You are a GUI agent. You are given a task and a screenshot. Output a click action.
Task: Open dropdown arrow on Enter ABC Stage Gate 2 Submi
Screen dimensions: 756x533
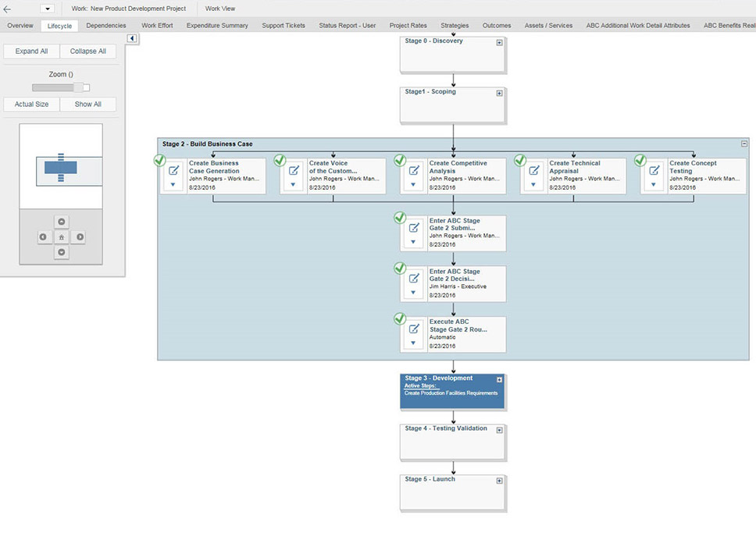click(412, 242)
